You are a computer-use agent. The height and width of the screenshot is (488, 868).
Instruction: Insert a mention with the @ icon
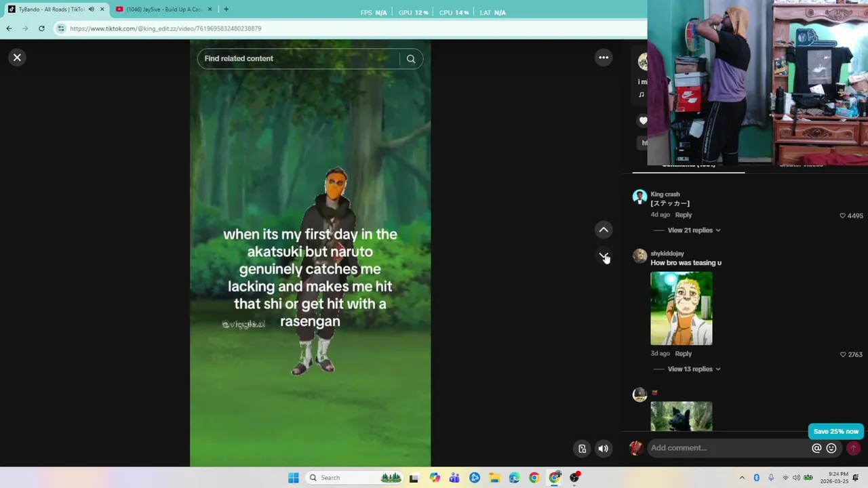click(x=816, y=448)
